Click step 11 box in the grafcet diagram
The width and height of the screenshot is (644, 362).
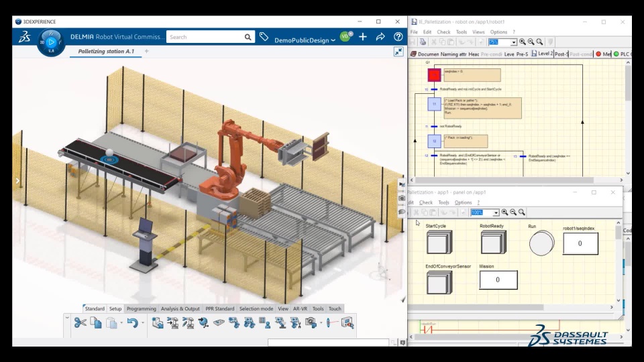434,105
